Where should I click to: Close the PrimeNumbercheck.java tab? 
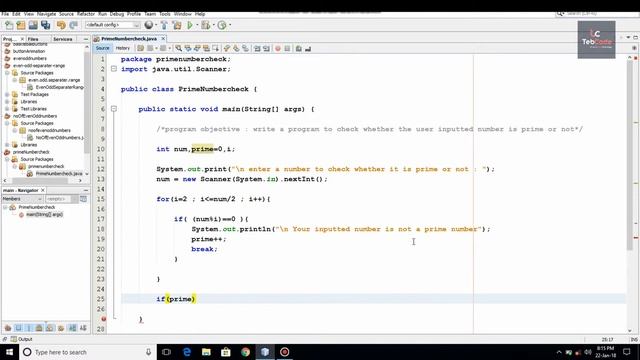(x=163, y=38)
